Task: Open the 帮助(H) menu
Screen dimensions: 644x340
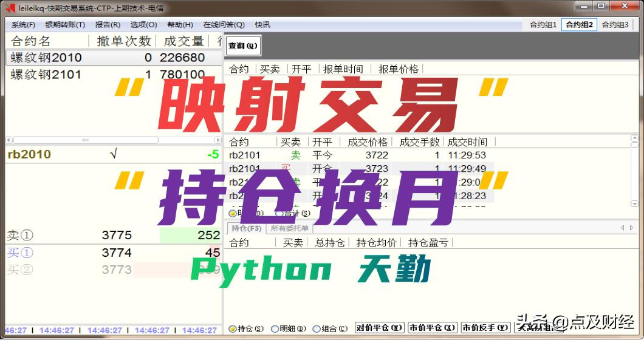Action: click(180, 25)
